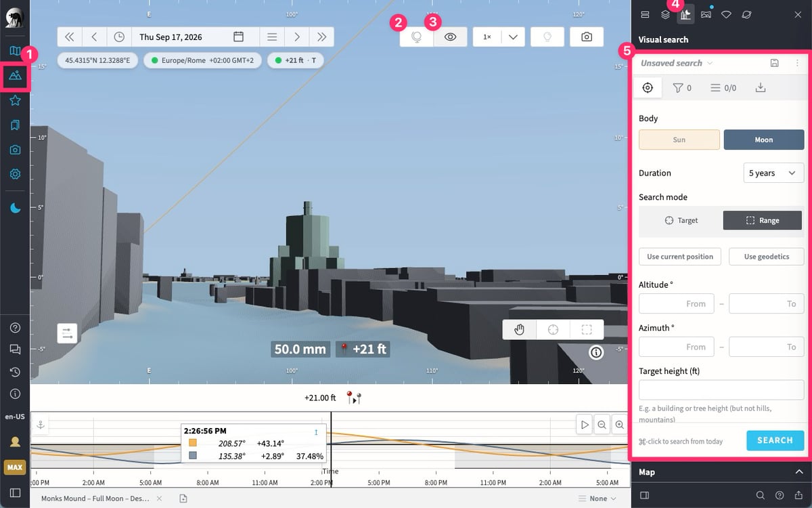Image resolution: width=812 pixels, height=508 pixels.
Task: Open the filter tab showing 0
Action: point(682,87)
